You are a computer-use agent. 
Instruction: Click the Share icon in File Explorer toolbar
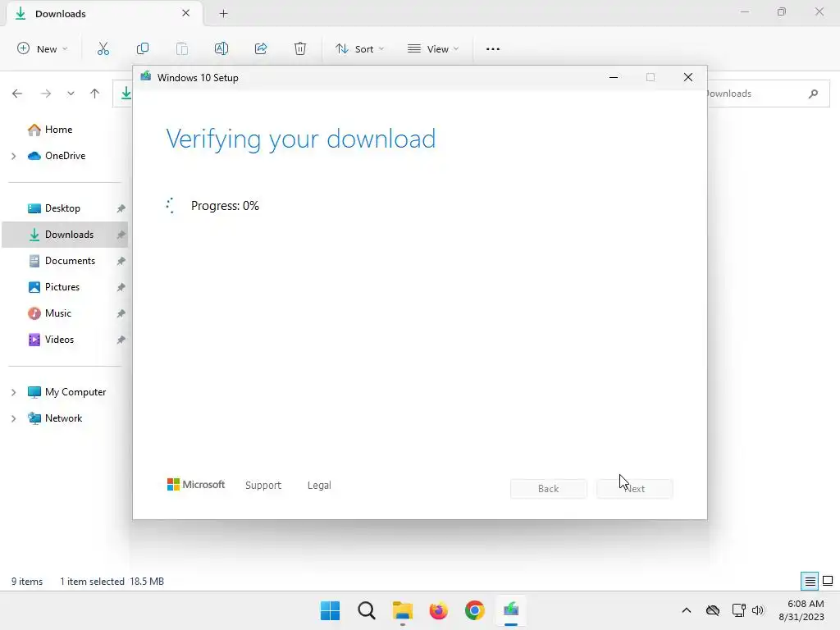[261, 48]
